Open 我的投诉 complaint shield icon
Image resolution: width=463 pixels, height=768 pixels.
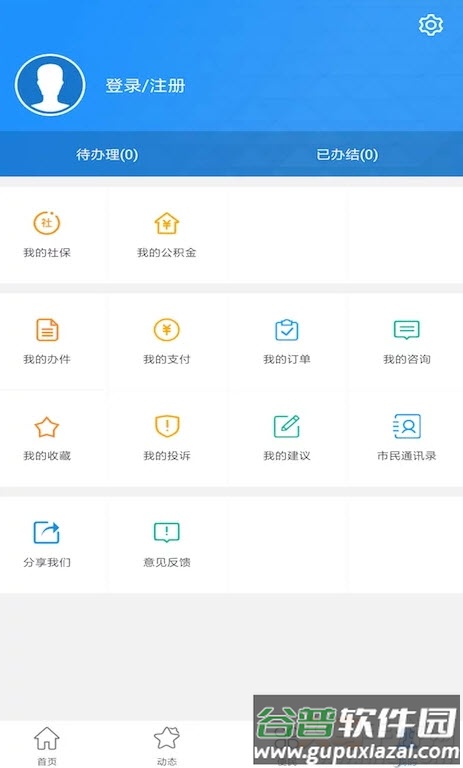pyautogui.click(x=167, y=426)
